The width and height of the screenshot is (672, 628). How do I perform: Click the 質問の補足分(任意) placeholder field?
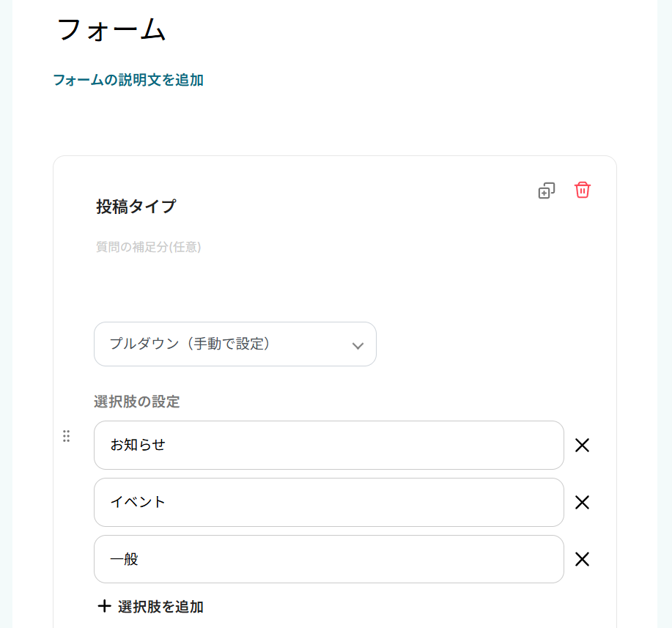click(x=148, y=247)
